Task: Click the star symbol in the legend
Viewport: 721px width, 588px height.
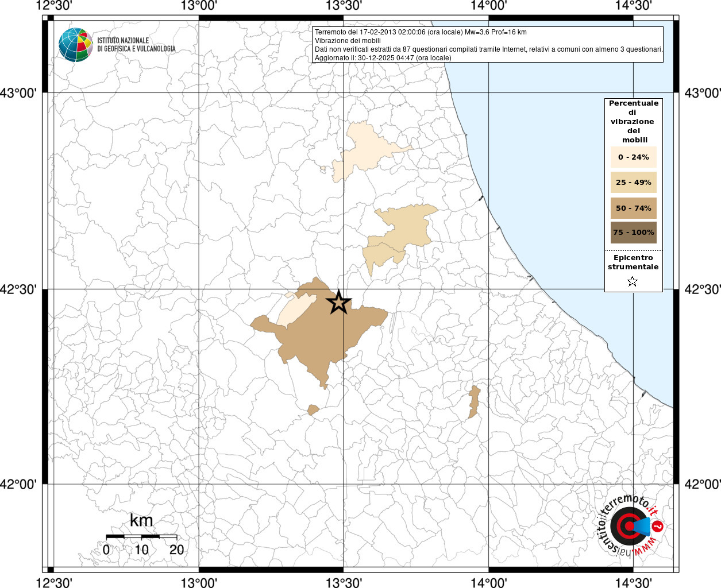Action: coord(633,281)
